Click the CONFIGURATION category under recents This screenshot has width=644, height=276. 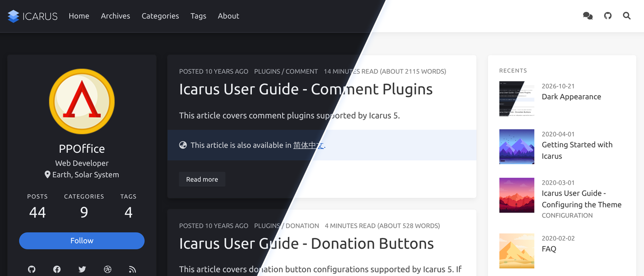point(567,215)
